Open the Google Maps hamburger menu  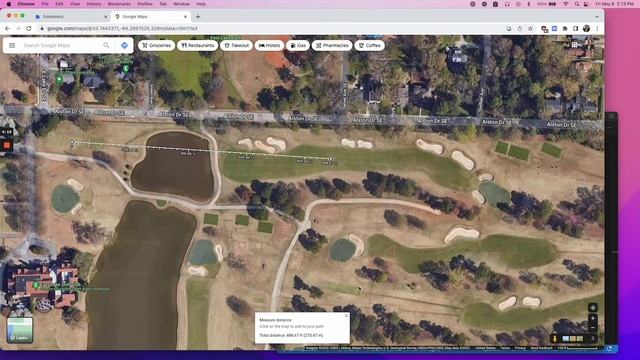tap(12, 45)
